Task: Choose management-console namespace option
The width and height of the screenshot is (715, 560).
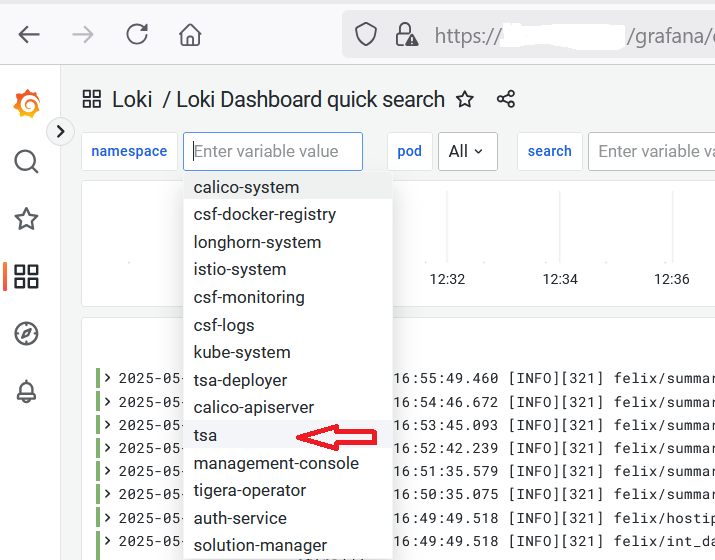Action: (x=288, y=463)
